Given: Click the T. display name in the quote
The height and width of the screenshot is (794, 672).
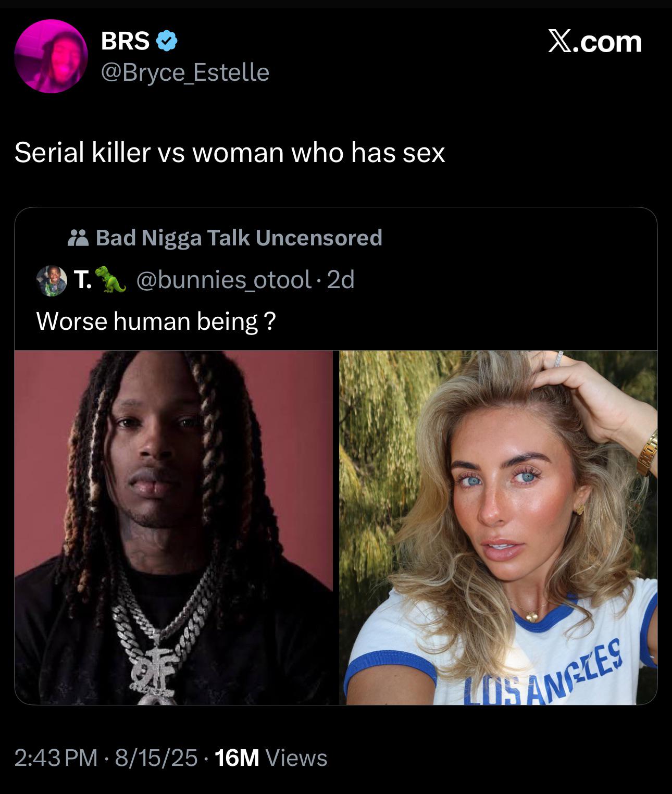Looking at the screenshot, I should [x=83, y=280].
